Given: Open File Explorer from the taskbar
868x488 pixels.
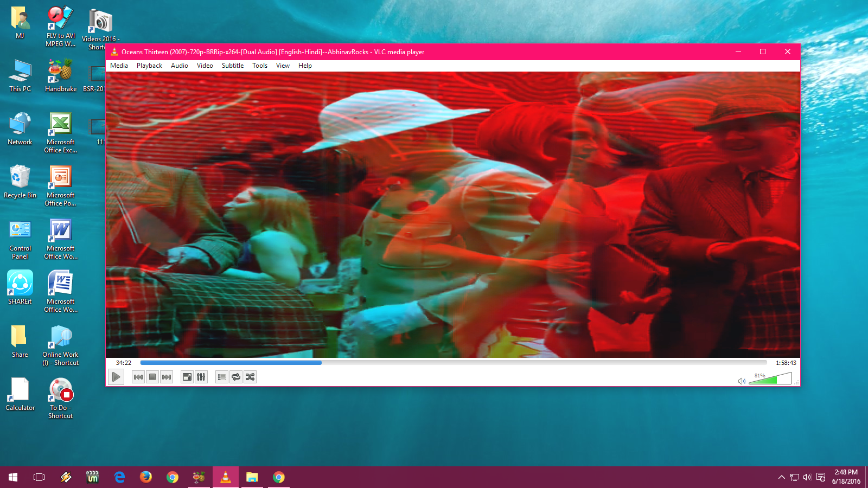Looking at the screenshot, I should (x=252, y=477).
